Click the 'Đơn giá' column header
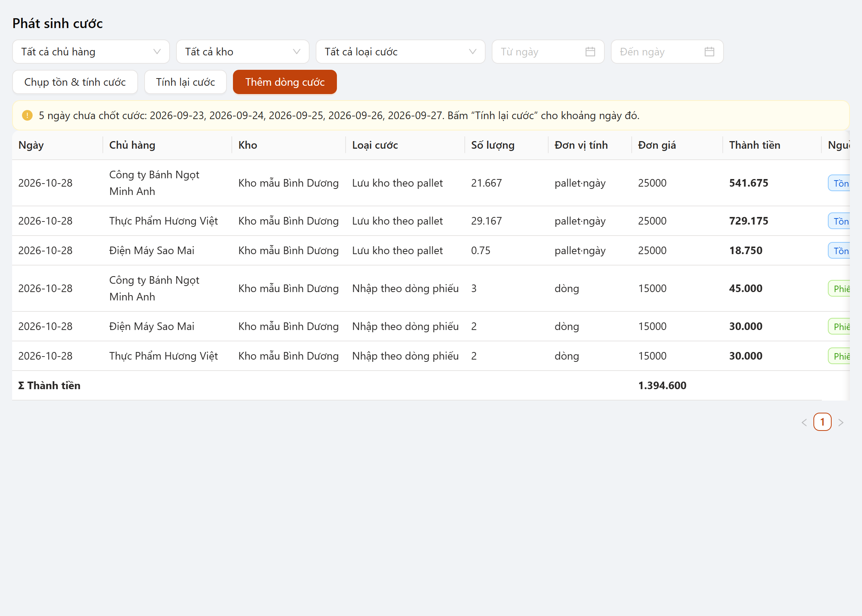The width and height of the screenshot is (862, 616). pyautogui.click(x=677, y=145)
